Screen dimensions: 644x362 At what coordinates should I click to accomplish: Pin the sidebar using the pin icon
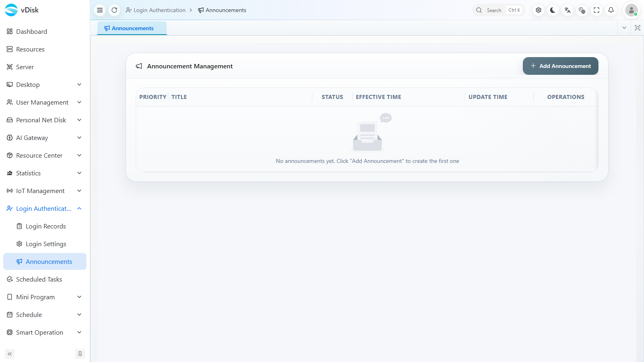pos(80,354)
